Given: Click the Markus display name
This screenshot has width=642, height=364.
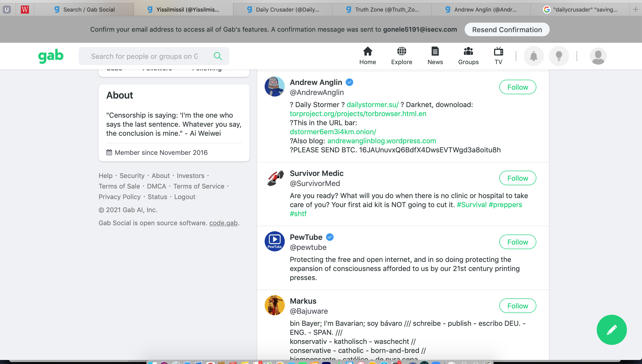Looking at the screenshot, I should pyautogui.click(x=303, y=301).
